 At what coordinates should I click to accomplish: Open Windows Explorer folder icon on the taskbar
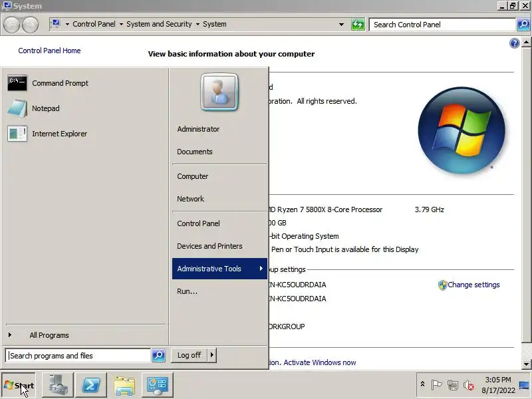coord(124,385)
